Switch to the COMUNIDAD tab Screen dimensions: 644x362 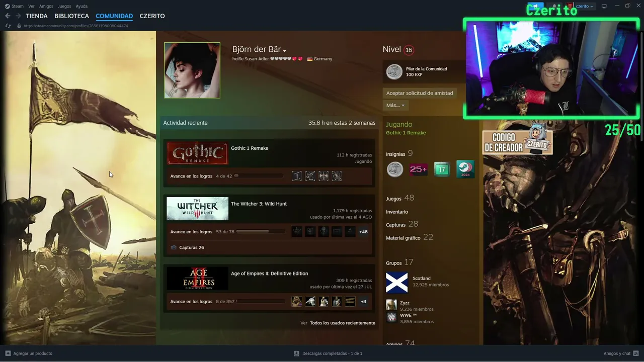pyautogui.click(x=114, y=16)
